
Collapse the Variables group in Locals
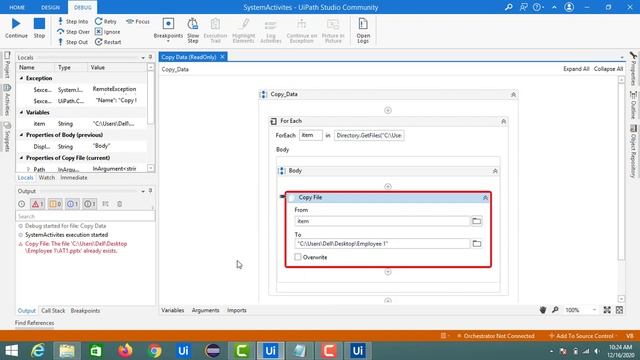point(21,112)
